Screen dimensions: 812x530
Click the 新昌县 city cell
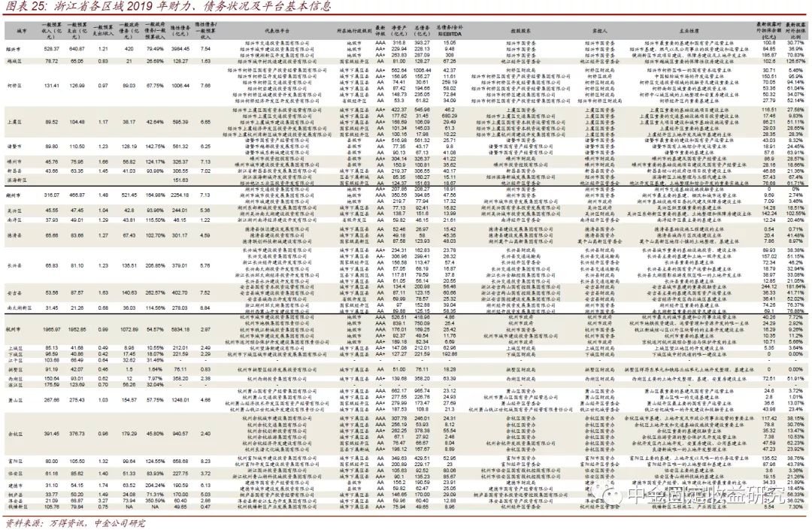point(14,171)
